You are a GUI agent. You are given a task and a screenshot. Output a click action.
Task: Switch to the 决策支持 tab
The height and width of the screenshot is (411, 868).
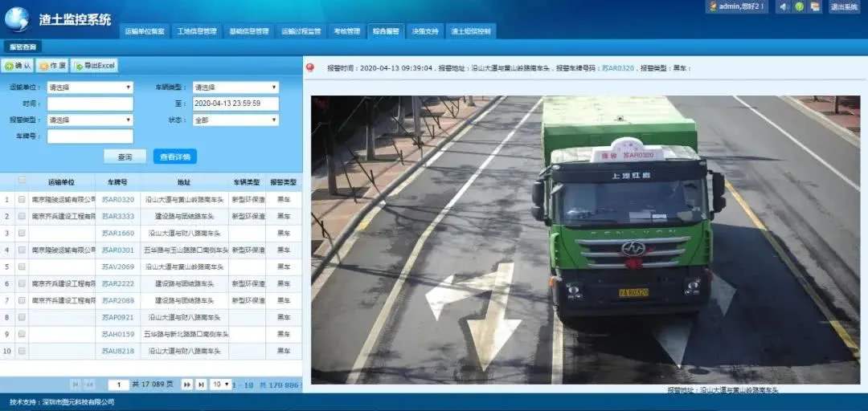[425, 31]
